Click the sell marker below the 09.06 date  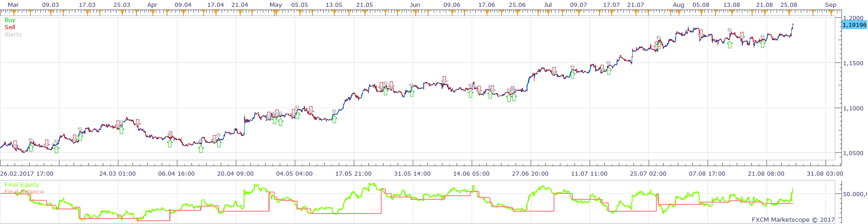[444, 79]
